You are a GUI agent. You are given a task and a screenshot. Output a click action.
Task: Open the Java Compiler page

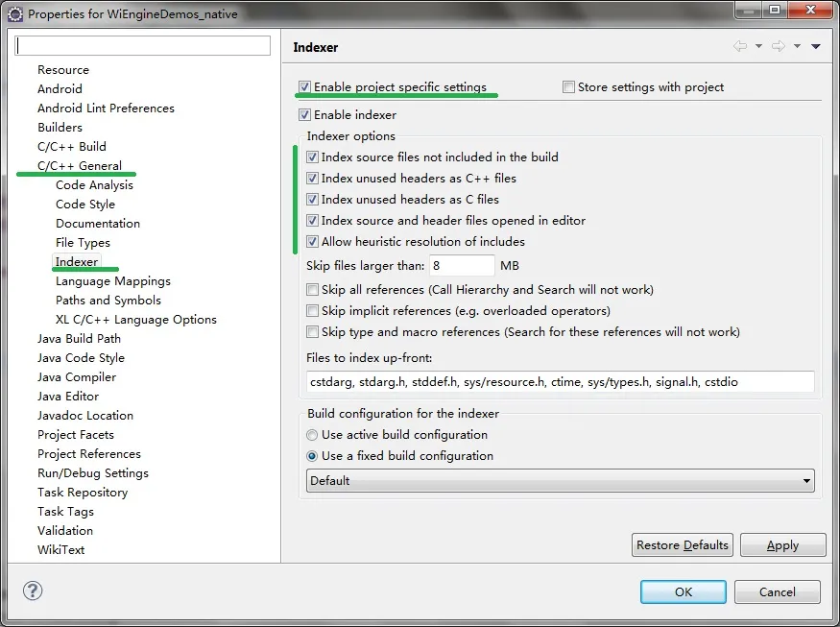[77, 377]
